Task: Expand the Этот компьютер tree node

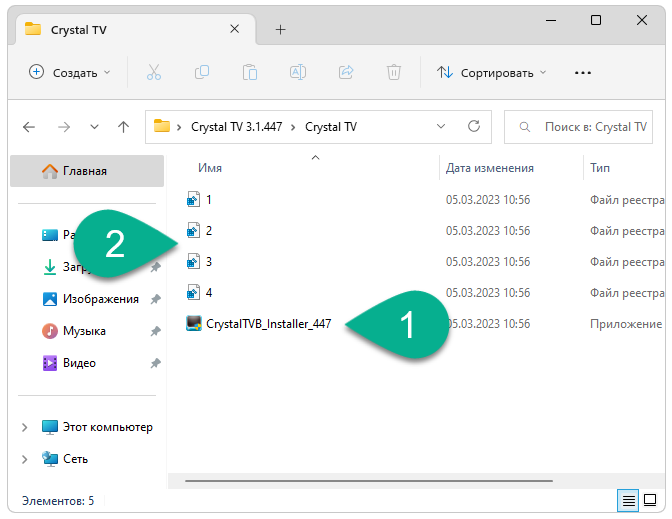Action: [25, 427]
